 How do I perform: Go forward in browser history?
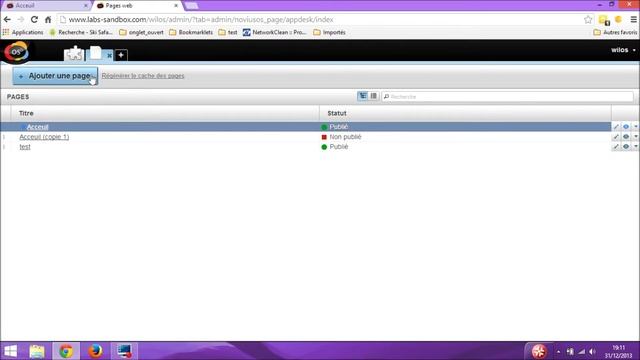coord(21,20)
